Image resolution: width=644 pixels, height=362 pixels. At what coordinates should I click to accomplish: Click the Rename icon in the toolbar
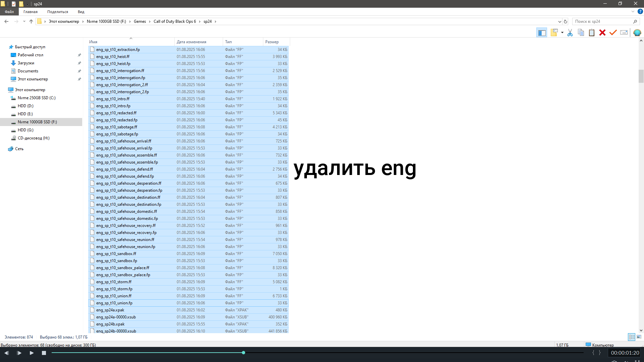[624, 33]
